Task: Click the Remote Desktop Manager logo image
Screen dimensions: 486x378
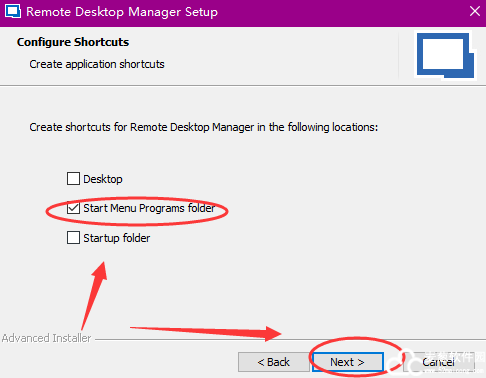Action: (x=445, y=55)
